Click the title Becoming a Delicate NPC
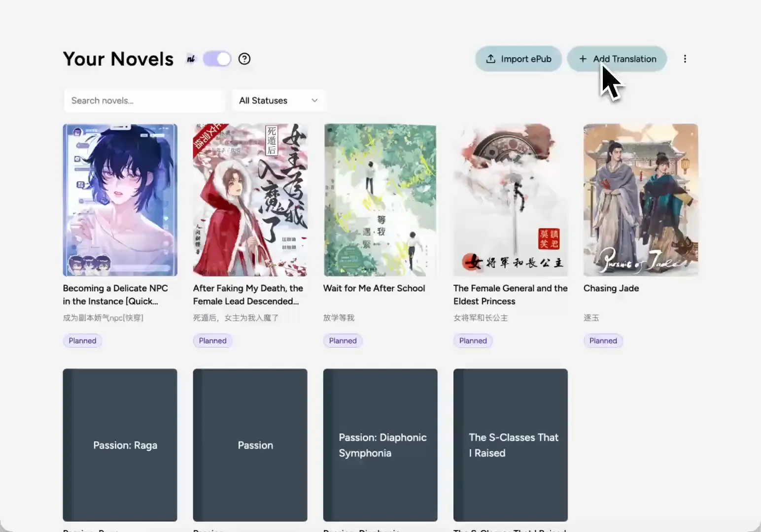The width and height of the screenshot is (761, 532). point(115,295)
